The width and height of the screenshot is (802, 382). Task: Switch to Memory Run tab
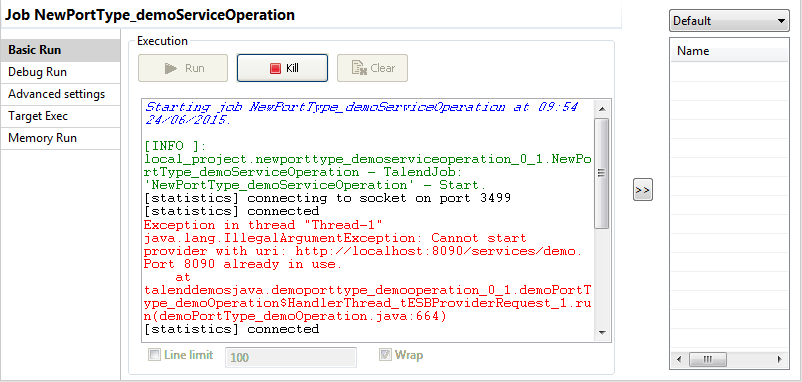[x=60, y=138]
